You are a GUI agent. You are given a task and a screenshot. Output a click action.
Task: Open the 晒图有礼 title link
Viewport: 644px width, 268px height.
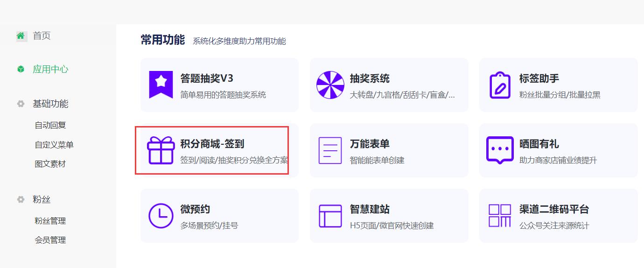[x=539, y=144]
